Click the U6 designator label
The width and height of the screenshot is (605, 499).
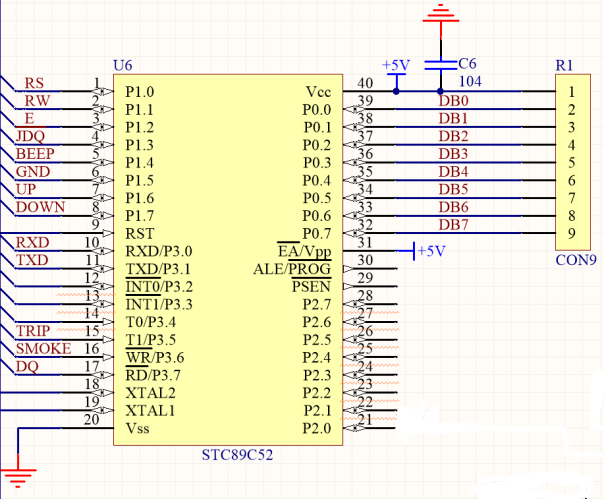coord(123,65)
